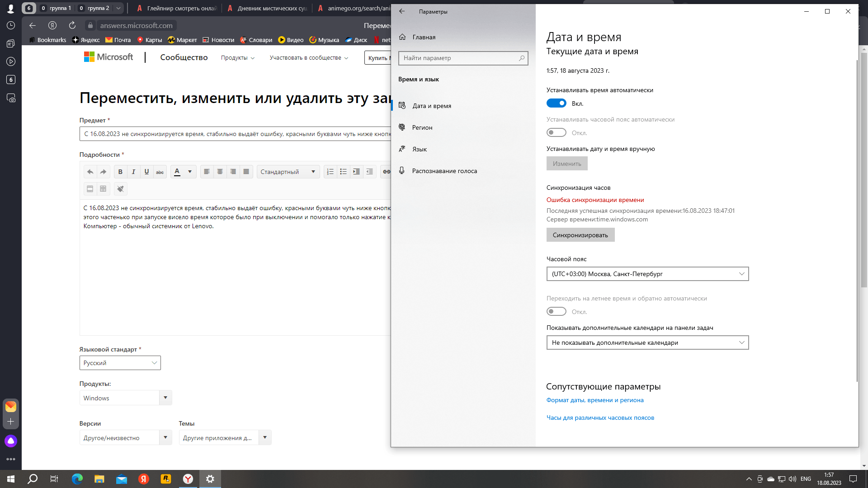The width and height of the screenshot is (868, 488).
Task: Apply strikethrough formatting in the editor
Action: 160,172
